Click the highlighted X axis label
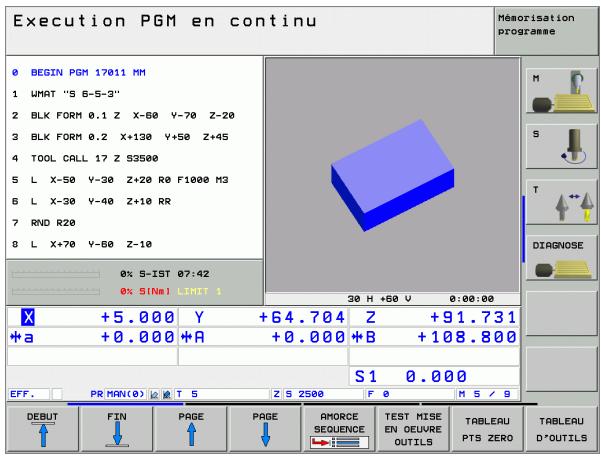 pos(28,317)
